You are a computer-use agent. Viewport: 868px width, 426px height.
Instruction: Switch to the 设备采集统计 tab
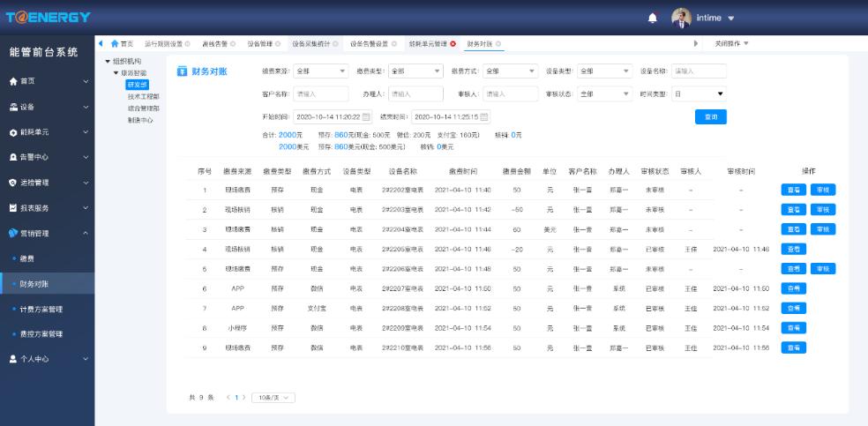311,44
